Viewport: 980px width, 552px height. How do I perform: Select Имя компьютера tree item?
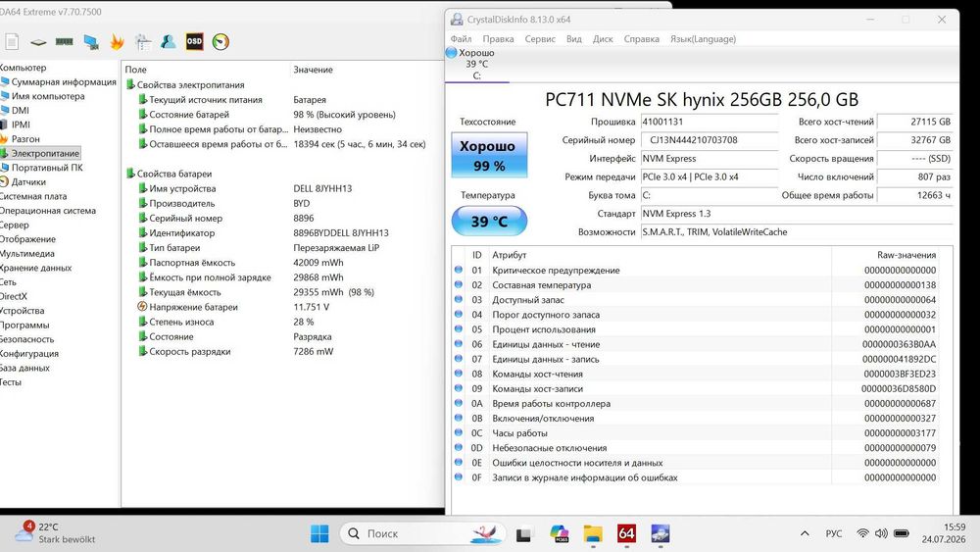point(47,96)
